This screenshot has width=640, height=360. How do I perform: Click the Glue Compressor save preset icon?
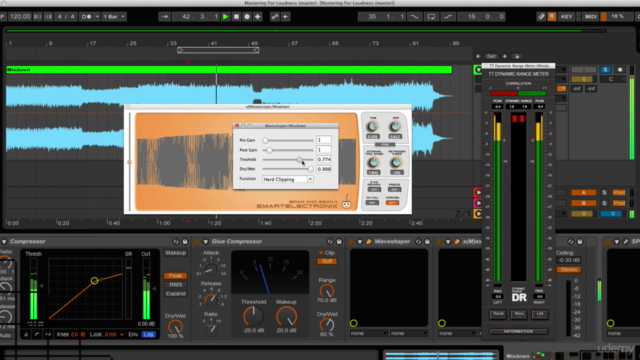pos(339,242)
